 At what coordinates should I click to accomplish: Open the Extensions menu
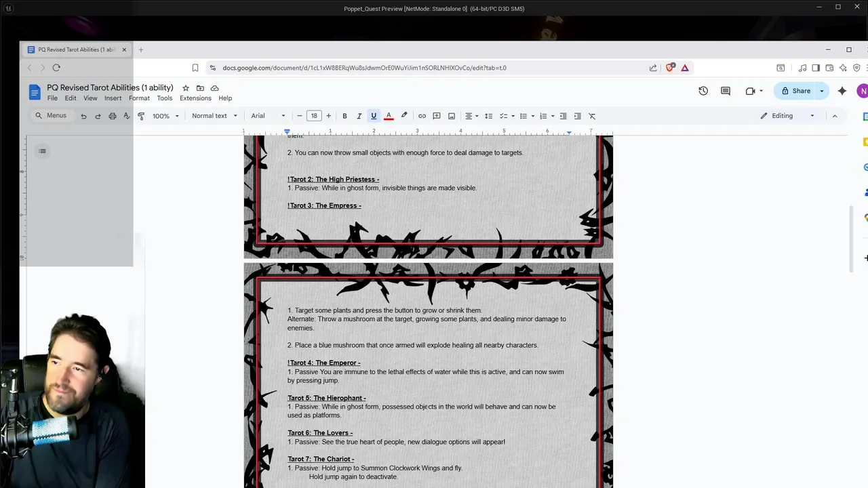pyautogui.click(x=195, y=98)
